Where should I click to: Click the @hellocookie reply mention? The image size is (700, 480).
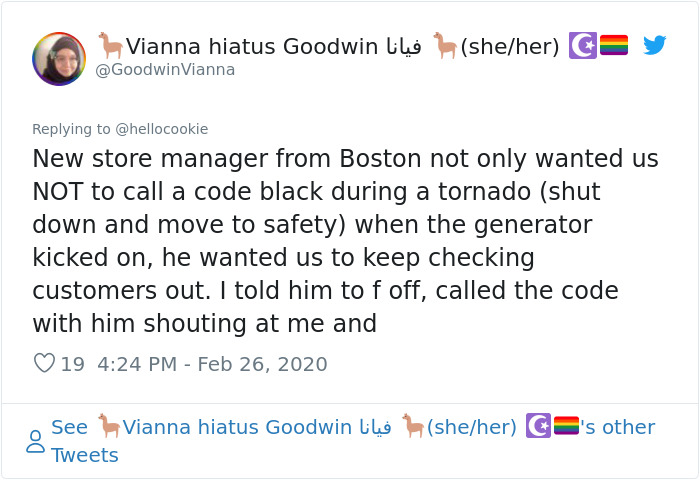(x=163, y=129)
